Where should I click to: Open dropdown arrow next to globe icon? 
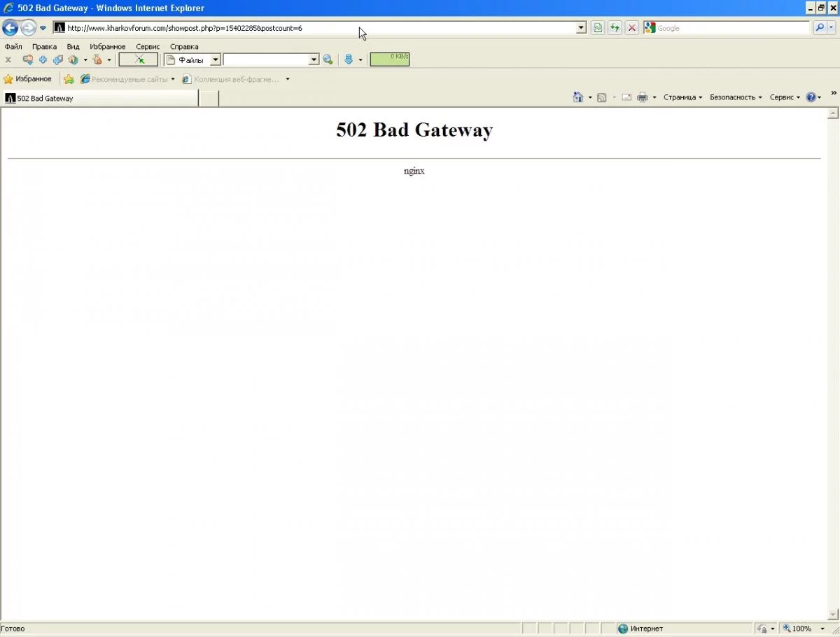point(85,60)
